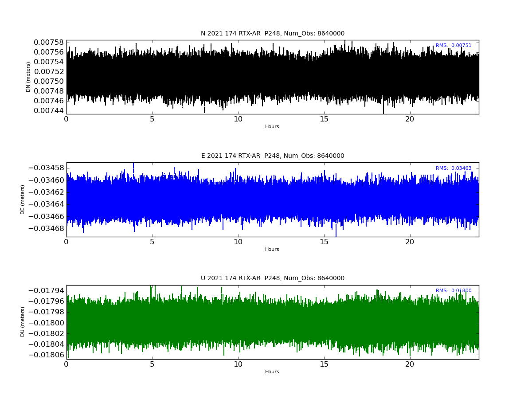
Task: Click the -0.01800 tick label on the up plot
Action: point(46,323)
